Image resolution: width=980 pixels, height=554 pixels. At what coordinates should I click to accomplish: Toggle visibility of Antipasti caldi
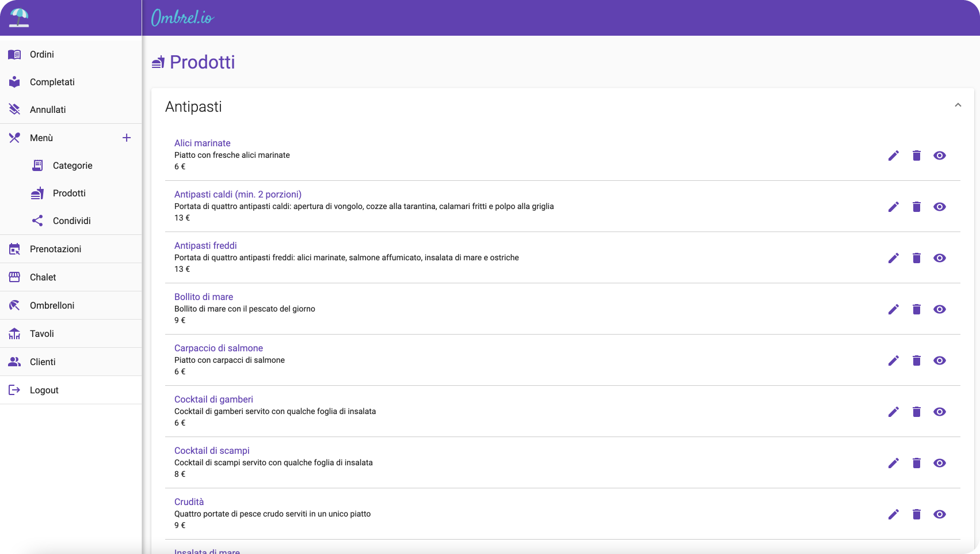click(x=940, y=207)
